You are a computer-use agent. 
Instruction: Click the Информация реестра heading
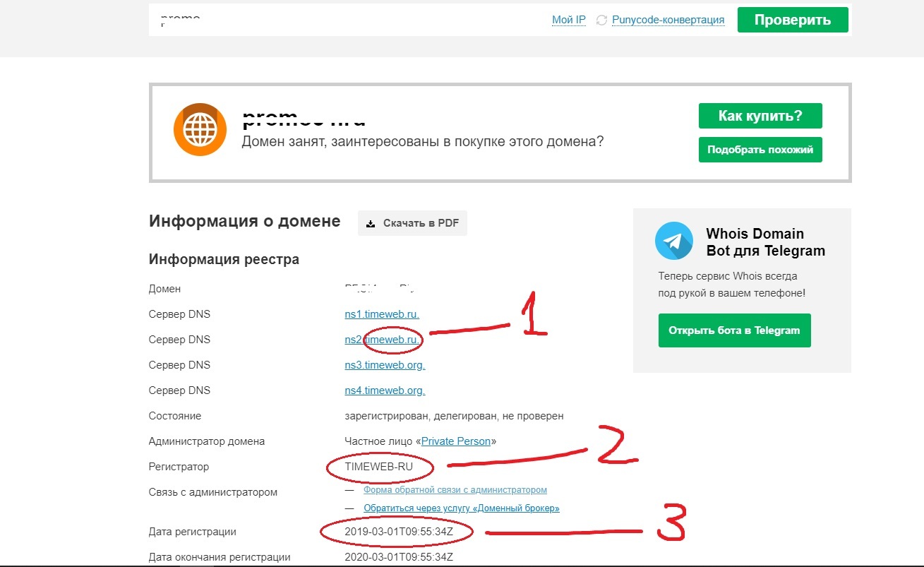point(224,260)
